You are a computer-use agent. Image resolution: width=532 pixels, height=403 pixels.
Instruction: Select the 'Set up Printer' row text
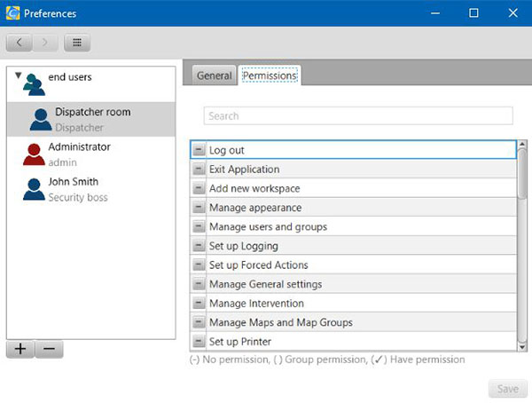tap(240, 342)
